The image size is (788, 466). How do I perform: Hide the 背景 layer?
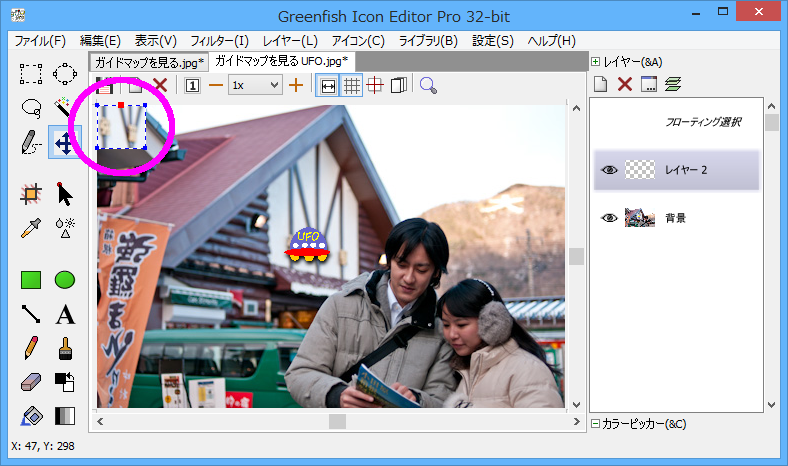pyautogui.click(x=609, y=218)
